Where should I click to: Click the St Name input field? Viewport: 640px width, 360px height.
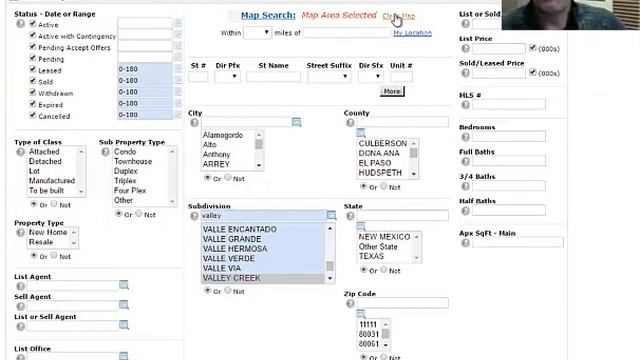pos(273,76)
